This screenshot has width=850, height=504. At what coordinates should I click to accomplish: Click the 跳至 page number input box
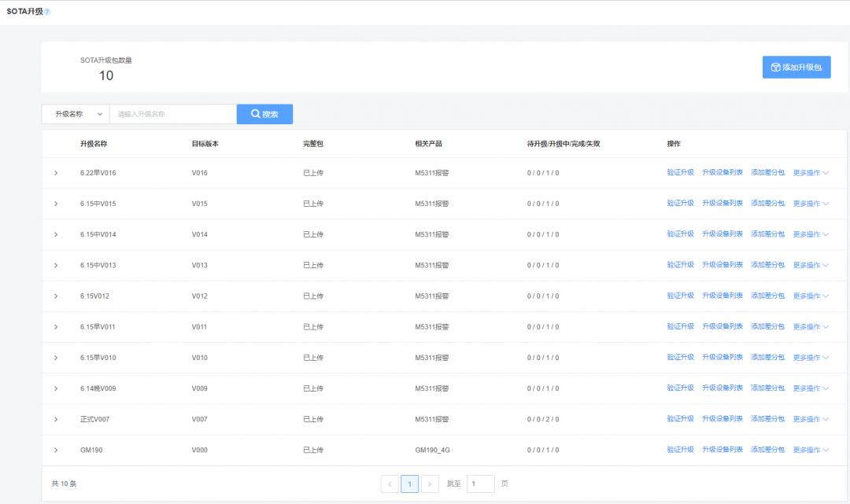(480, 484)
